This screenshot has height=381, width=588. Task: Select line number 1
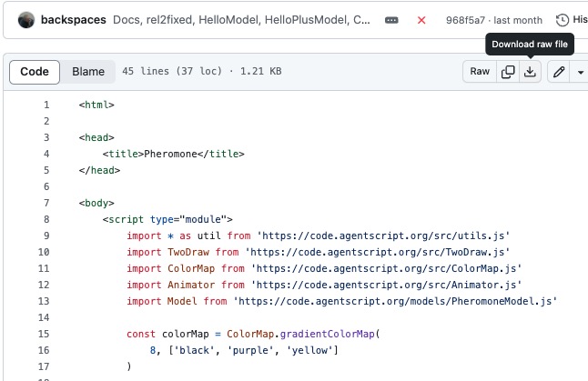coord(46,105)
